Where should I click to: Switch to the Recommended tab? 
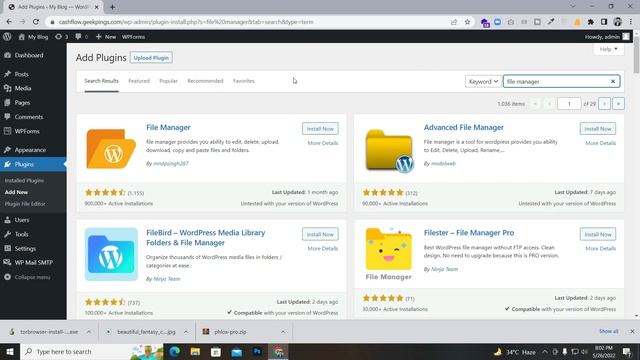click(205, 81)
